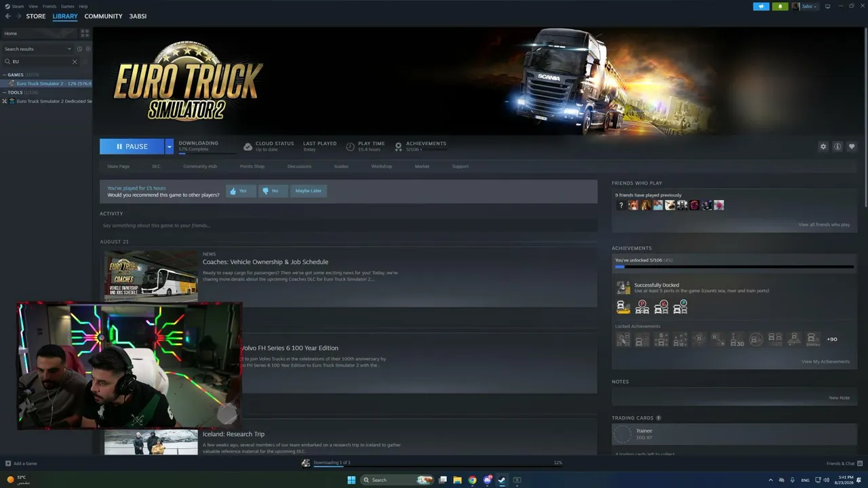Click the blue announcements megaphone button
Screen dimensions: 868x488
(x=761, y=7)
